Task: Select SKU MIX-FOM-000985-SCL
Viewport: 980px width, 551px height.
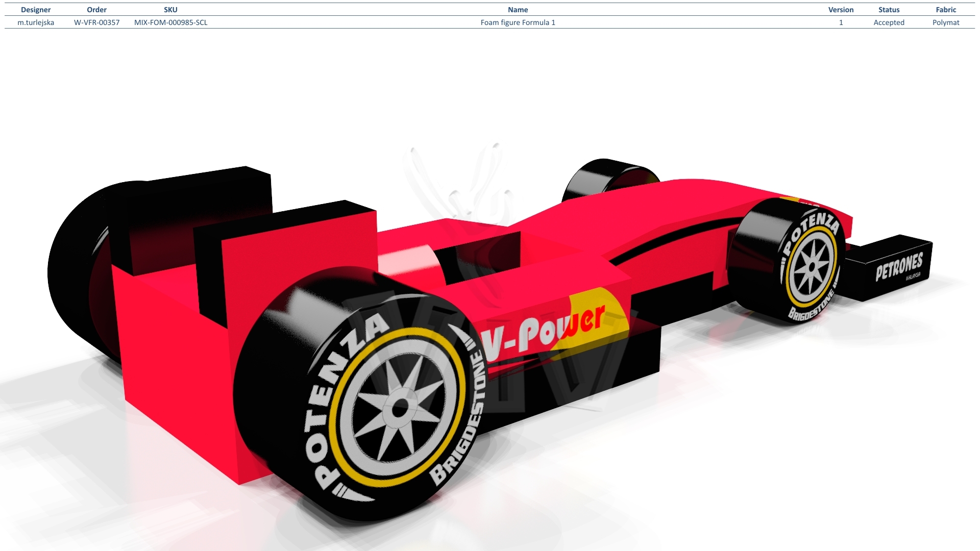Action: [170, 22]
